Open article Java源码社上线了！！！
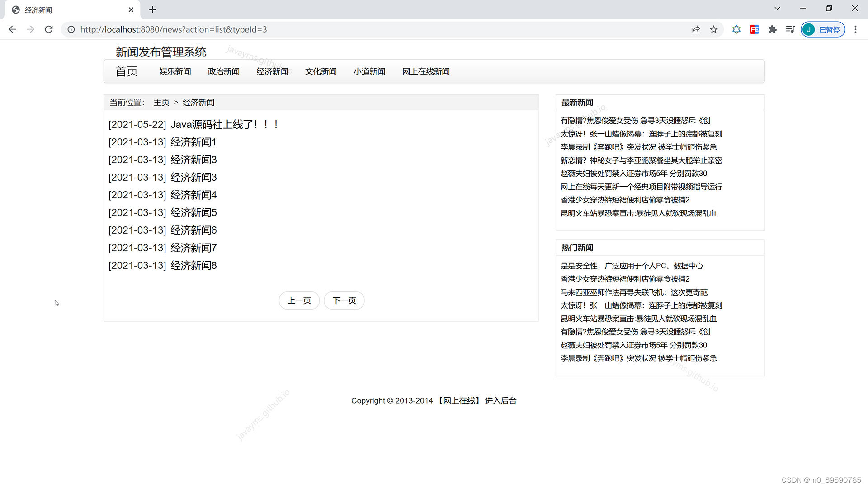 point(225,124)
